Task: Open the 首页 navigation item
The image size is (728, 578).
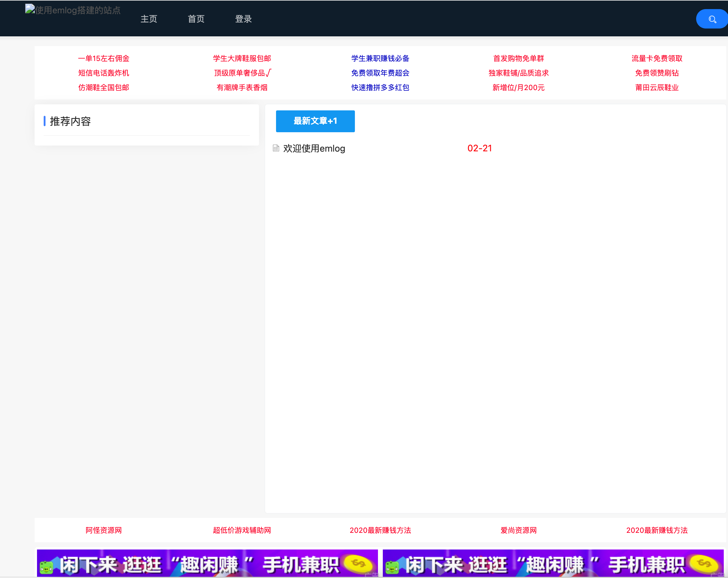Action: [196, 19]
